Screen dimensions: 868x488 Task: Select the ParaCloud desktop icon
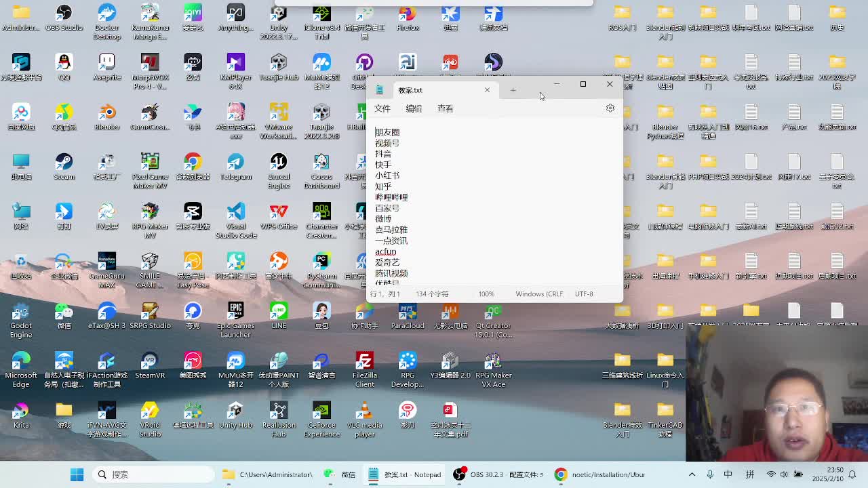[x=408, y=316]
